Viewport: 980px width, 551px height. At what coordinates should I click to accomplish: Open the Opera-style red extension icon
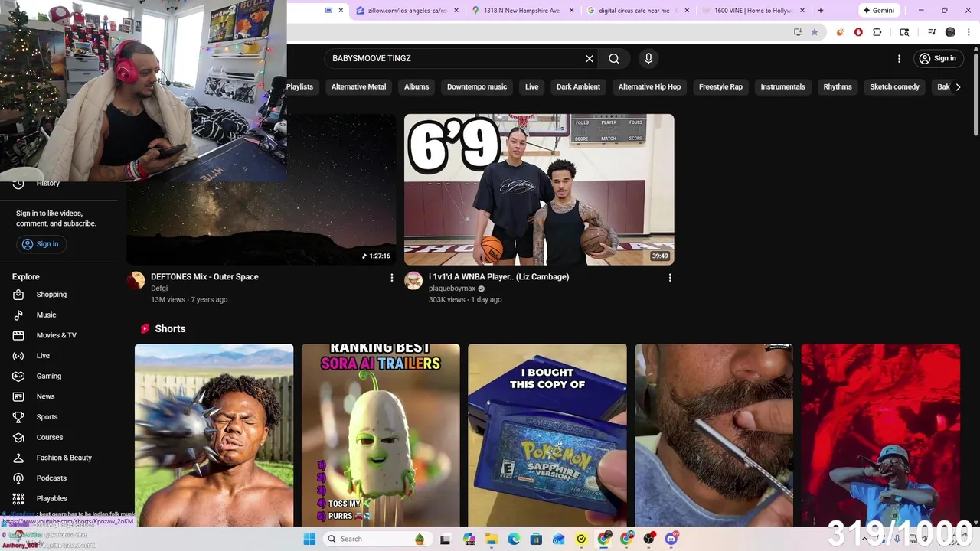[858, 32]
